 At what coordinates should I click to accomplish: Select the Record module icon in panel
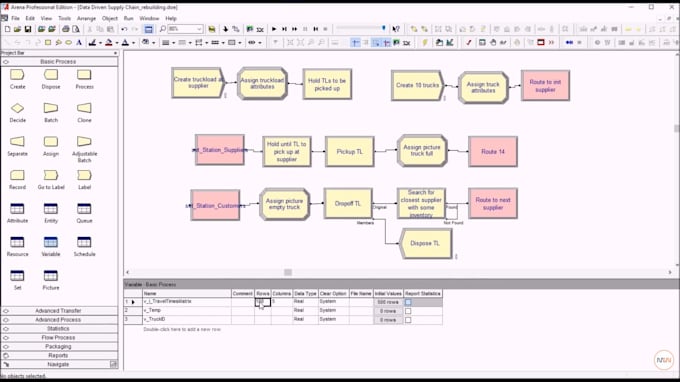pos(17,175)
